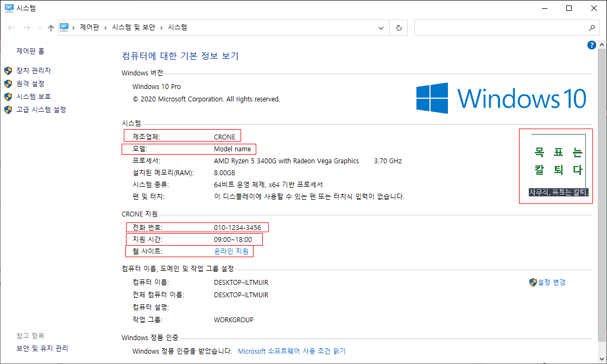Click 설정 변경 link
The image size is (607, 364).
[552, 283]
